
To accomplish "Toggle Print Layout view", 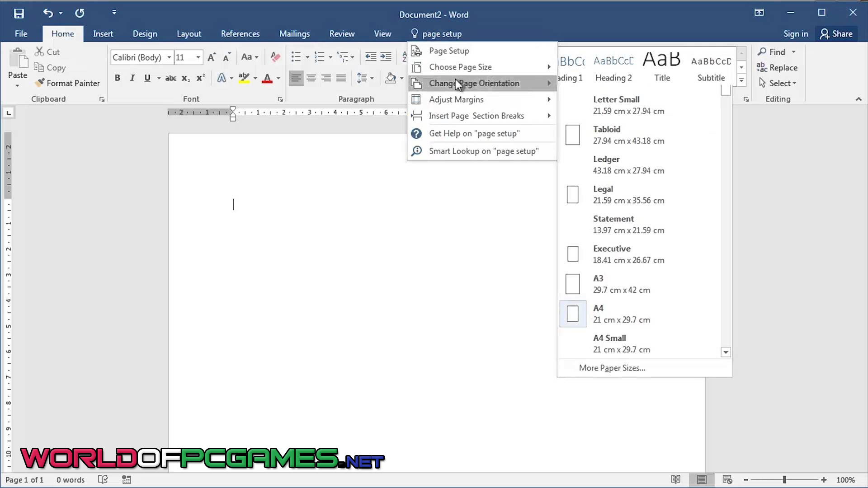I will click(702, 479).
